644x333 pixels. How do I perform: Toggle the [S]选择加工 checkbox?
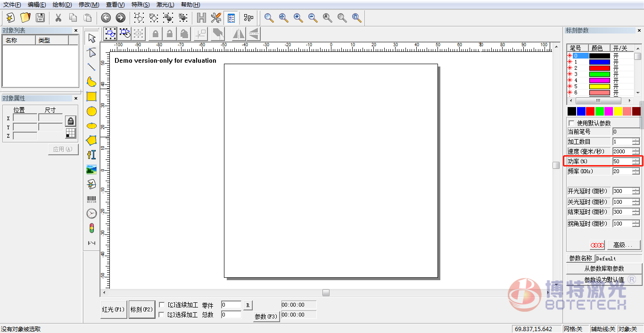pyautogui.click(x=162, y=315)
